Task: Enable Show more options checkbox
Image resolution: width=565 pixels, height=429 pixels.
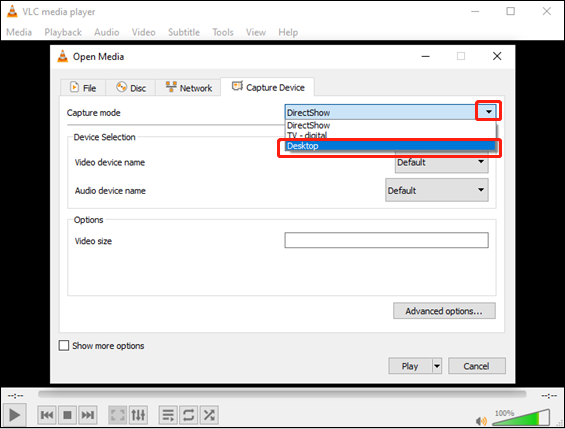Action: pos(64,345)
